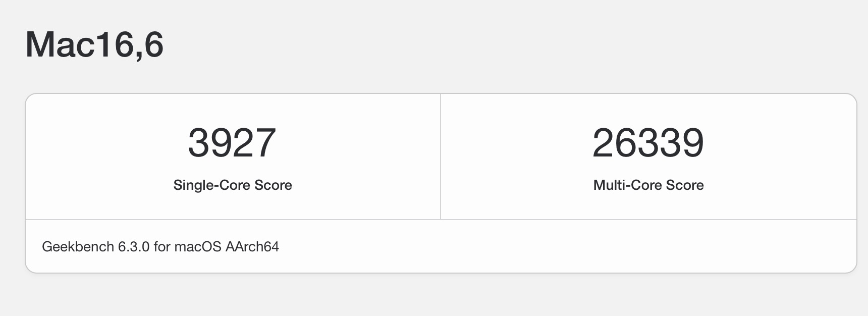Click the word 'Score' under 26339
Screen dimensions: 868x316
pos(685,185)
